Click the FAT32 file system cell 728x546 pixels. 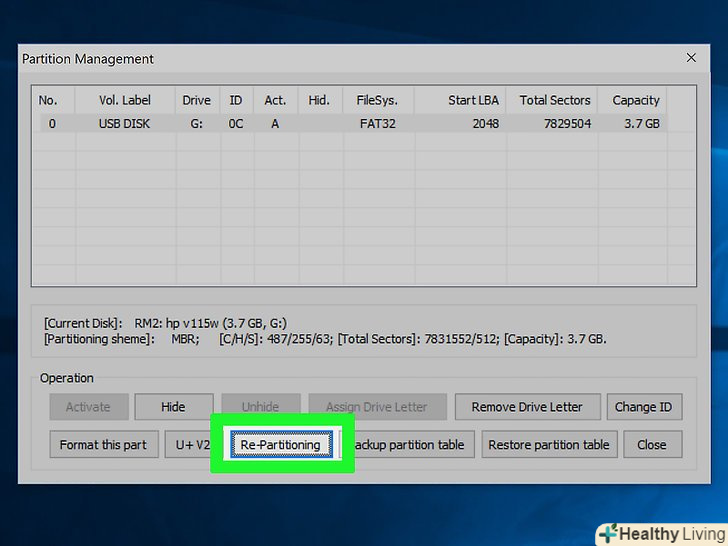(x=378, y=124)
